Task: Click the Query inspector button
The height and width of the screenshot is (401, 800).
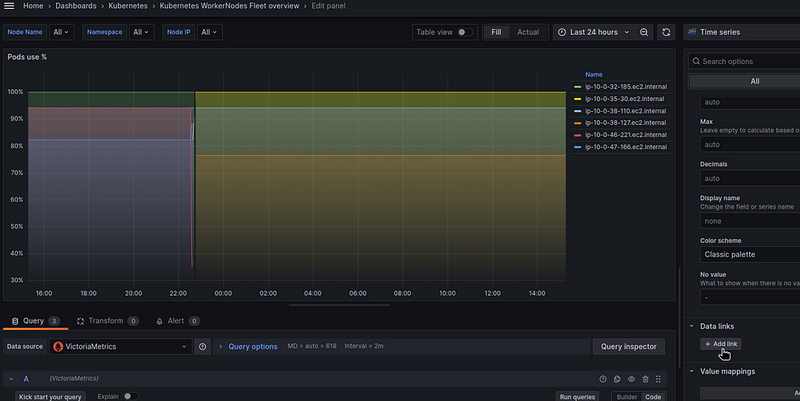Action: coord(629,347)
